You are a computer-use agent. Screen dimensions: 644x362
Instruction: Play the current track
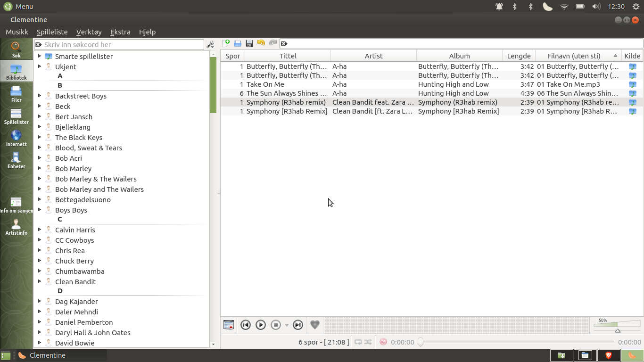[x=260, y=325]
